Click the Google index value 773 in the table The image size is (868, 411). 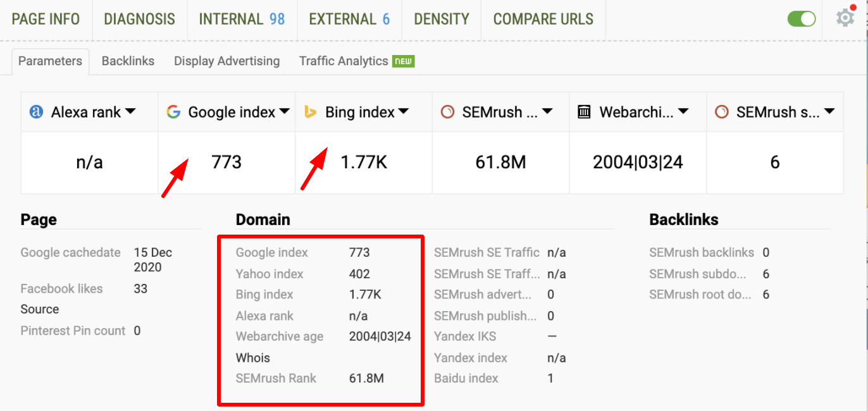click(359, 252)
